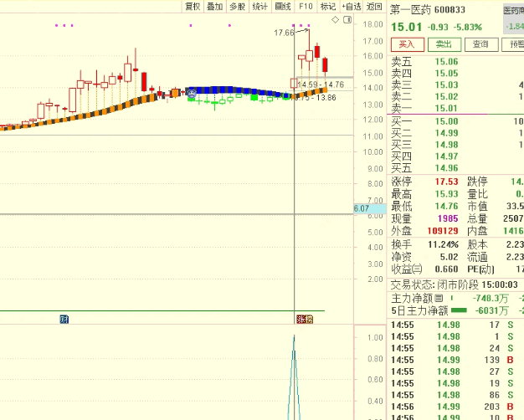The image size is (524, 420).
Task: Click the 返回 back button
Action: point(374,7)
